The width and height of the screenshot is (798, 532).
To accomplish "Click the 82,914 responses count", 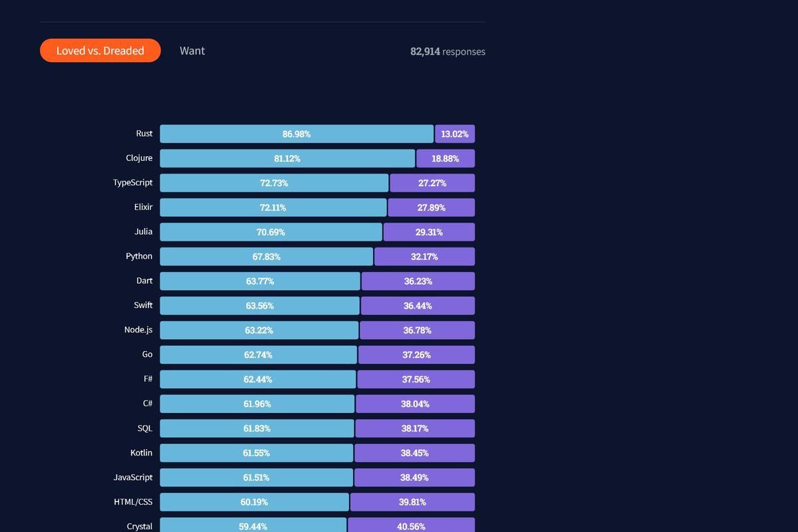I will (448, 51).
